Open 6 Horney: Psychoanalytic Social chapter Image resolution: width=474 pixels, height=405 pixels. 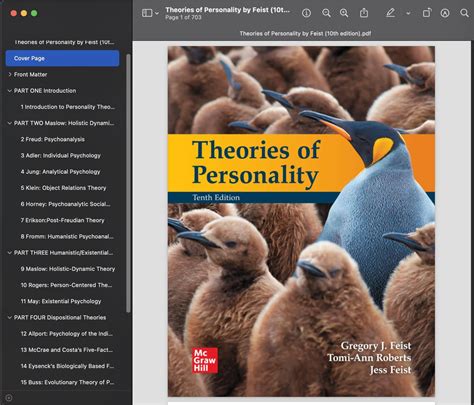tap(65, 204)
